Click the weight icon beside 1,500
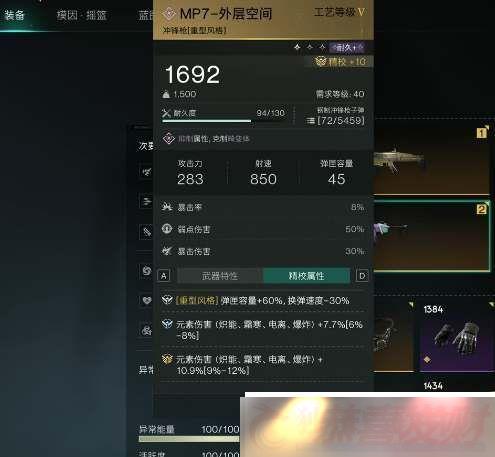The height and width of the screenshot is (457, 495). (166, 94)
